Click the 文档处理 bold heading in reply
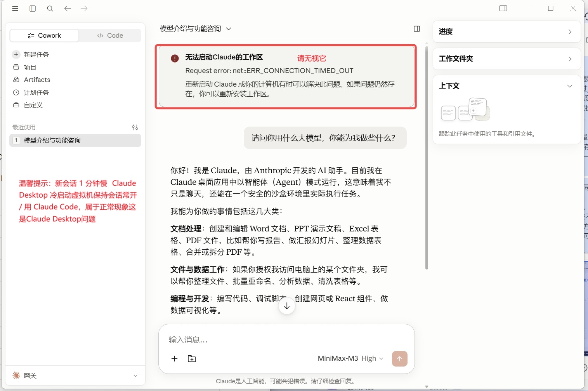 tap(186, 229)
